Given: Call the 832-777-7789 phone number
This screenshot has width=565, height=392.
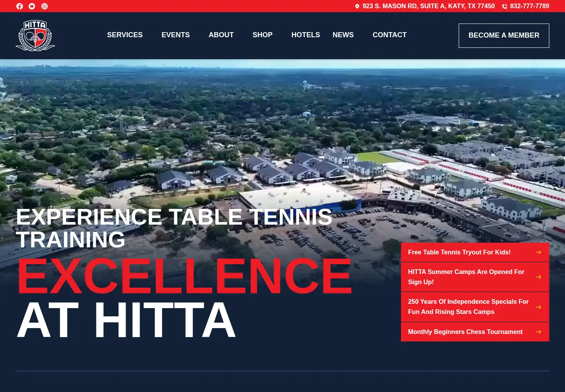Looking at the screenshot, I should tap(530, 6).
